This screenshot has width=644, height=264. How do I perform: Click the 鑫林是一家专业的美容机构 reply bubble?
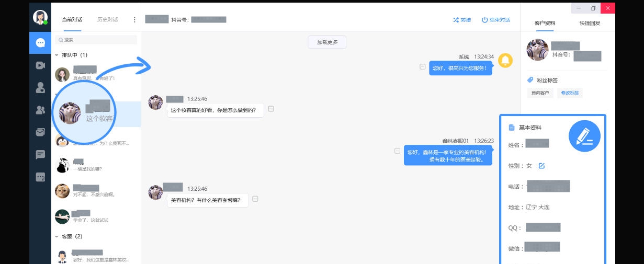pos(448,155)
